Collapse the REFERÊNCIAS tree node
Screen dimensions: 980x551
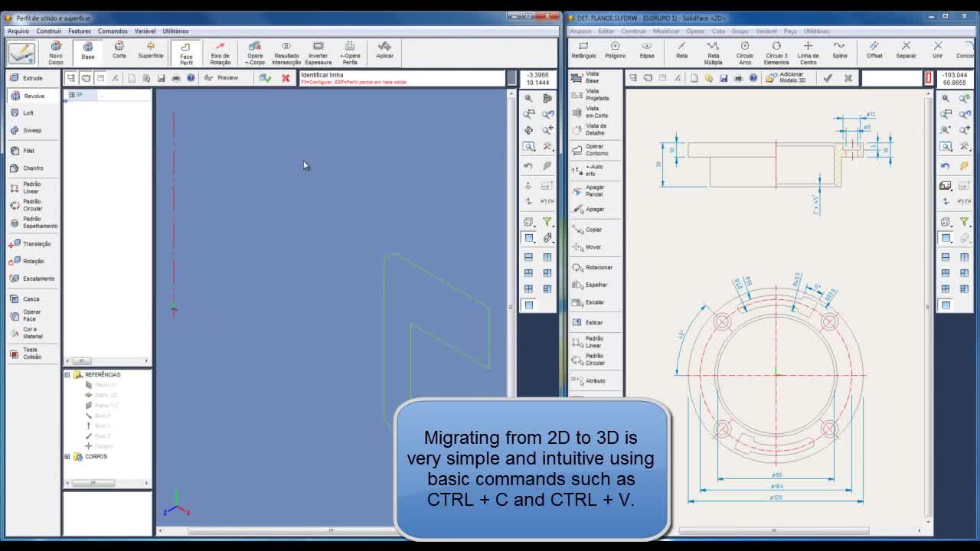click(67, 375)
